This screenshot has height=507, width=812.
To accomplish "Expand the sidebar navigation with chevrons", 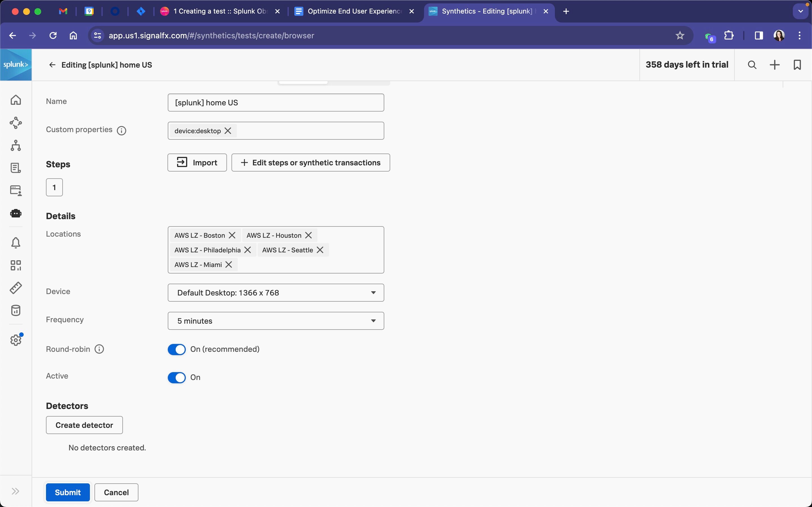I will 16,491.
